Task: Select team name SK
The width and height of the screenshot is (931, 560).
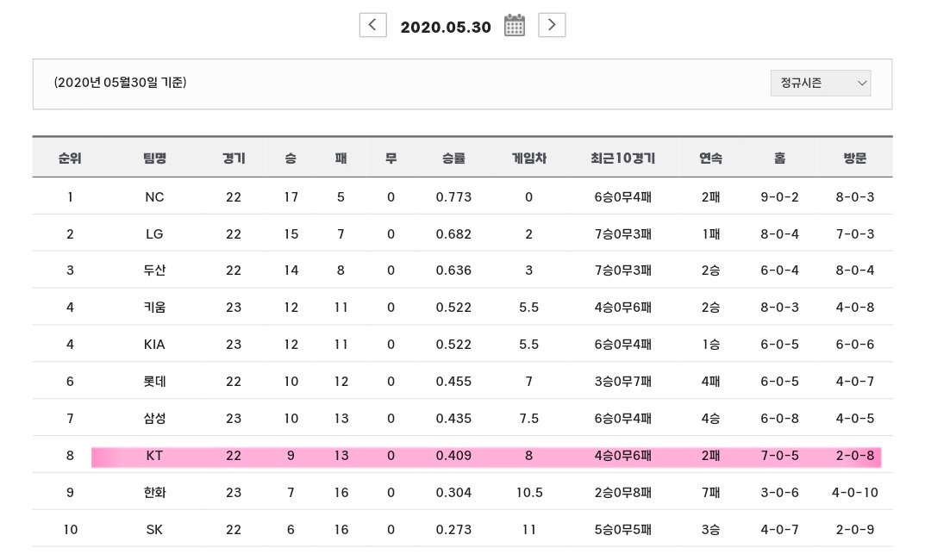Action: click(x=154, y=530)
